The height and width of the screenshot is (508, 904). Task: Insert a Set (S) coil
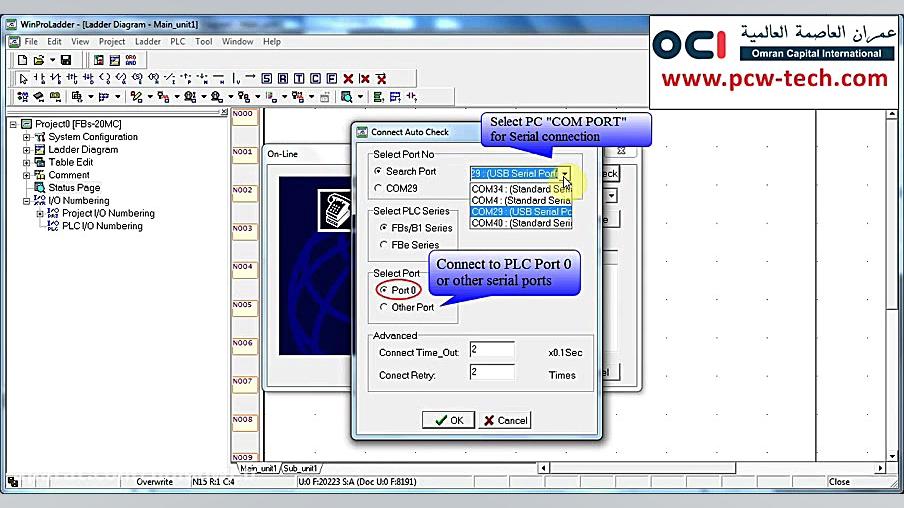point(137,78)
